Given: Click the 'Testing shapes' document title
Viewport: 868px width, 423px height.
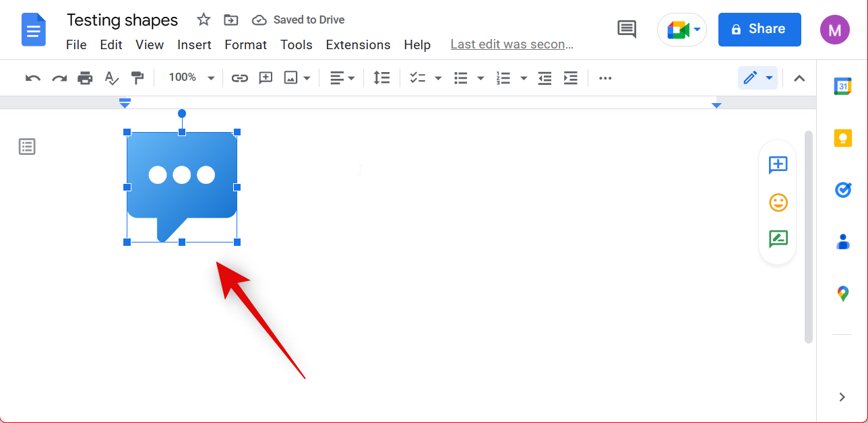Looking at the screenshot, I should tap(123, 20).
